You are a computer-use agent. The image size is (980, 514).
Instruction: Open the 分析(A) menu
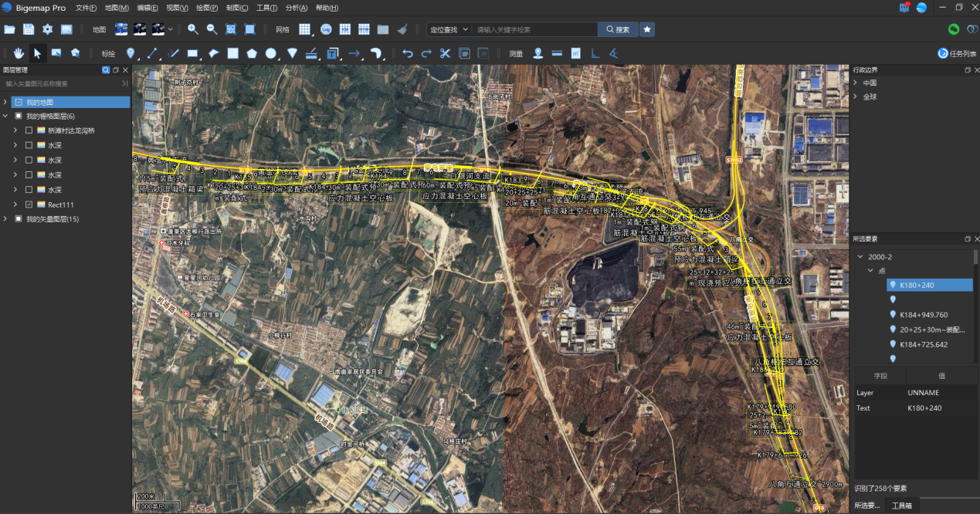pyautogui.click(x=297, y=8)
